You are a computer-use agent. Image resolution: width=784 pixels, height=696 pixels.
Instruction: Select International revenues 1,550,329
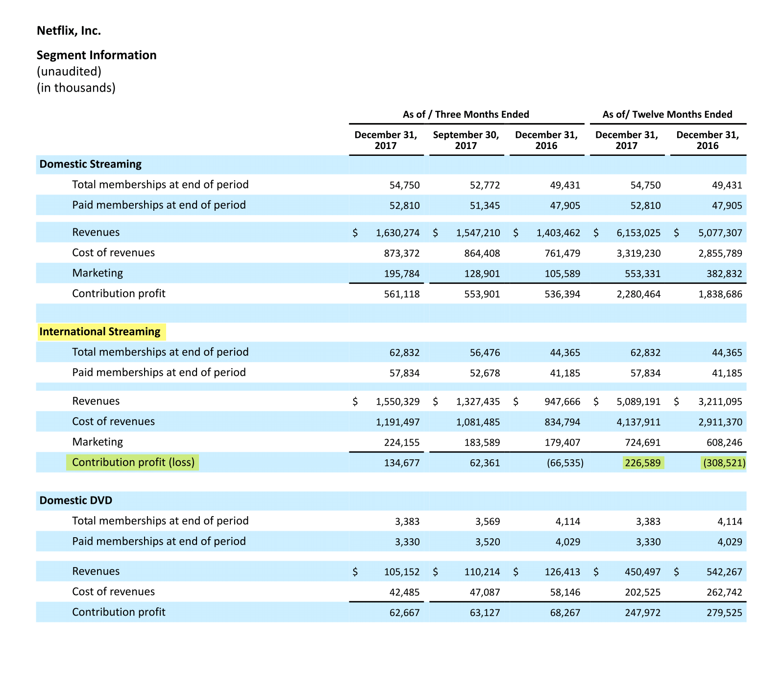(398, 402)
